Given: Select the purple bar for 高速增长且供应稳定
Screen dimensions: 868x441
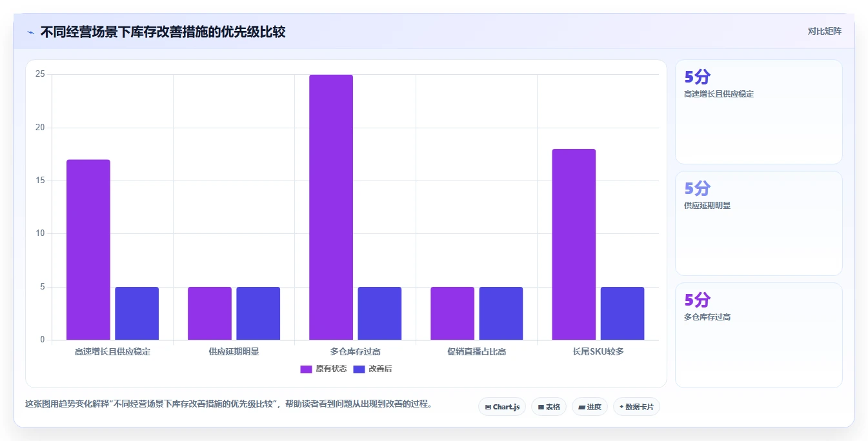Looking at the screenshot, I should point(88,250).
